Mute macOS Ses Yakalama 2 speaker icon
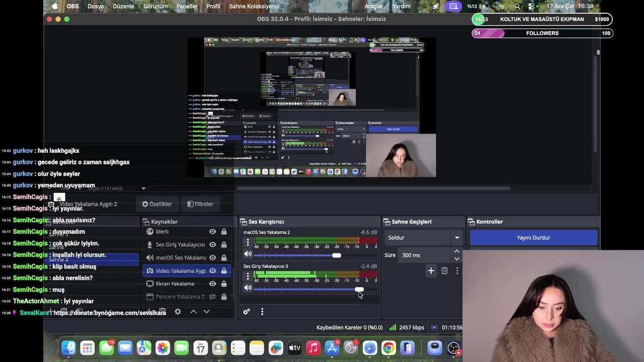Viewport: 644px width, 362px height. pyautogui.click(x=248, y=254)
